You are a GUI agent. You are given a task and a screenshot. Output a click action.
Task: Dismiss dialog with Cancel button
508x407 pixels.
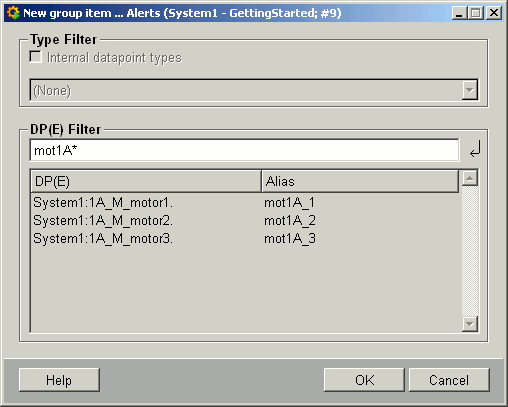click(x=449, y=380)
